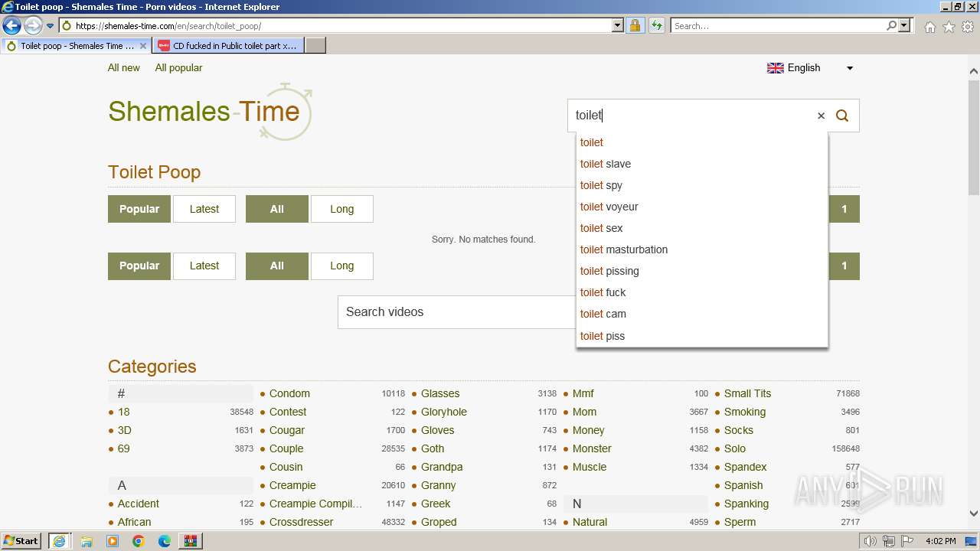Expand the English language dropdown
Viewport: 980px width, 551px height.
[849, 68]
